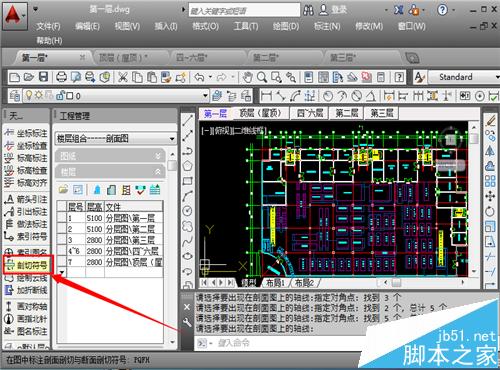Click the wrench customize icon by the command line
500x370 pixels.
(x=187, y=322)
